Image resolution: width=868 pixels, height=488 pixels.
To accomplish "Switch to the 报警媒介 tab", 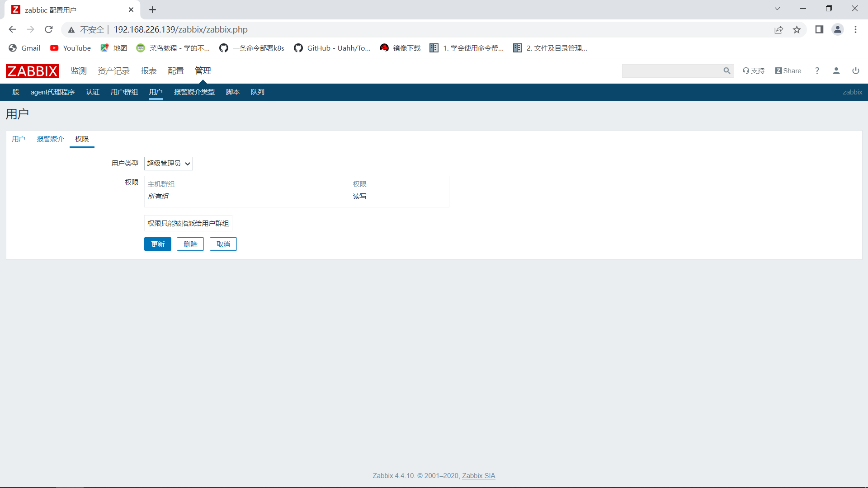I will click(50, 139).
